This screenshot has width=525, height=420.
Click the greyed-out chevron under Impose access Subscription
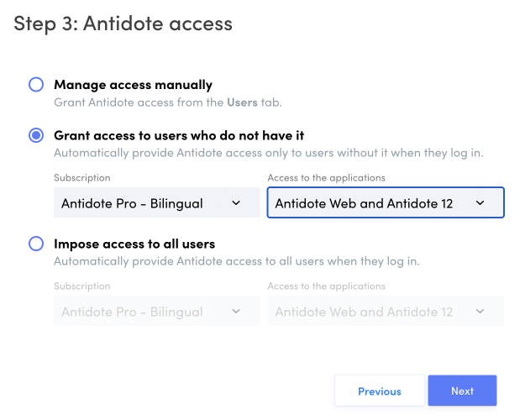[x=236, y=312]
